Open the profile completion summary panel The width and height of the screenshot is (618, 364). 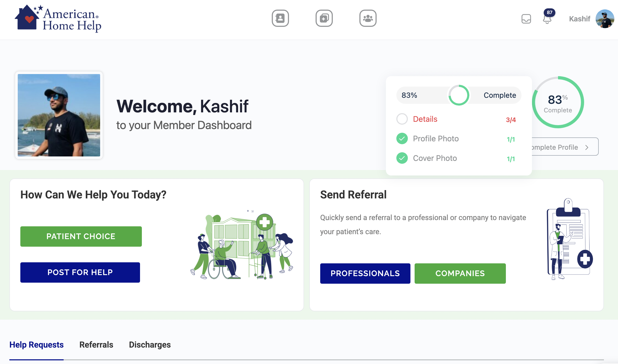(458, 95)
